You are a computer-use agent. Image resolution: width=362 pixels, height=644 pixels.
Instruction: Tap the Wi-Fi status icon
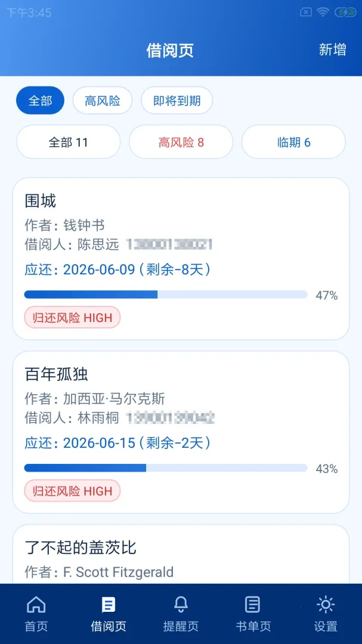[x=323, y=13]
